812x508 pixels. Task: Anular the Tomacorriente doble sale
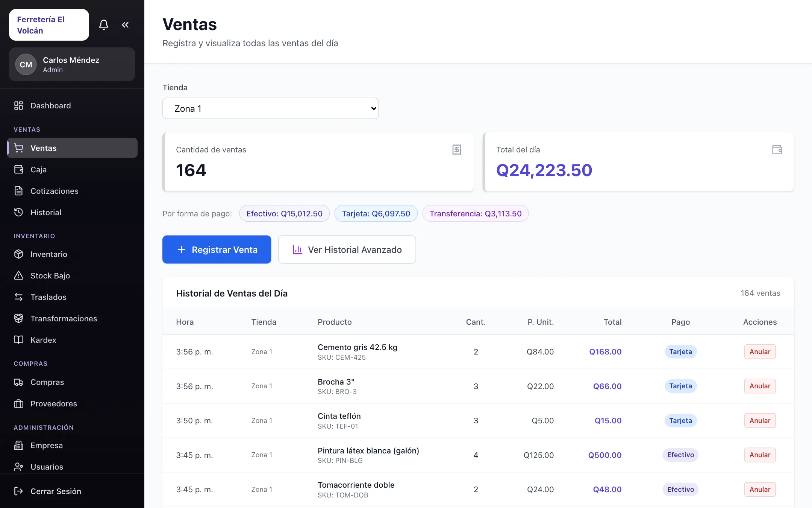point(760,490)
